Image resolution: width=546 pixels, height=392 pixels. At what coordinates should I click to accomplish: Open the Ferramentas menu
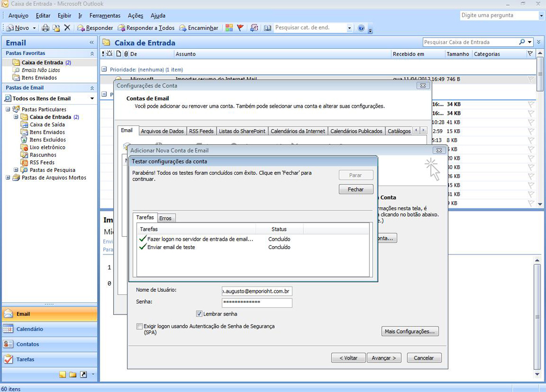pyautogui.click(x=105, y=16)
